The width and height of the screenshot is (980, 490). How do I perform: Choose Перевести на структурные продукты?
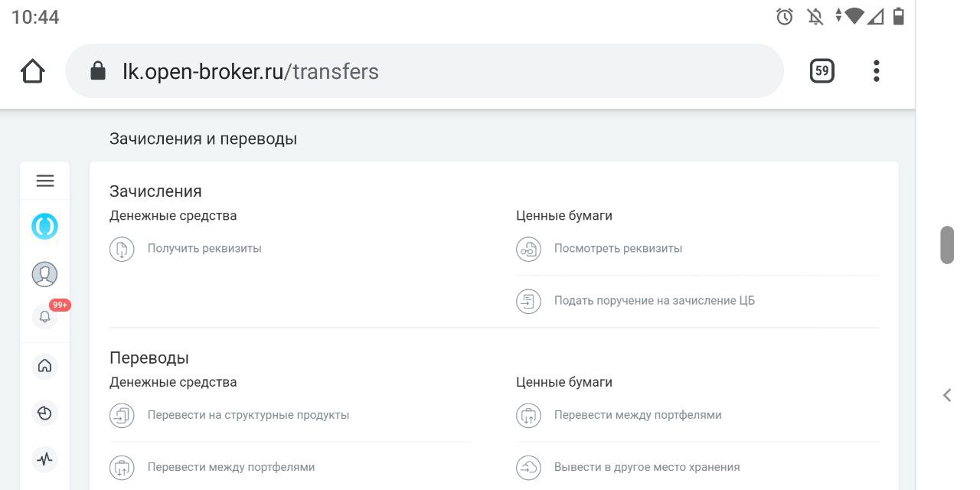click(x=248, y=415)
